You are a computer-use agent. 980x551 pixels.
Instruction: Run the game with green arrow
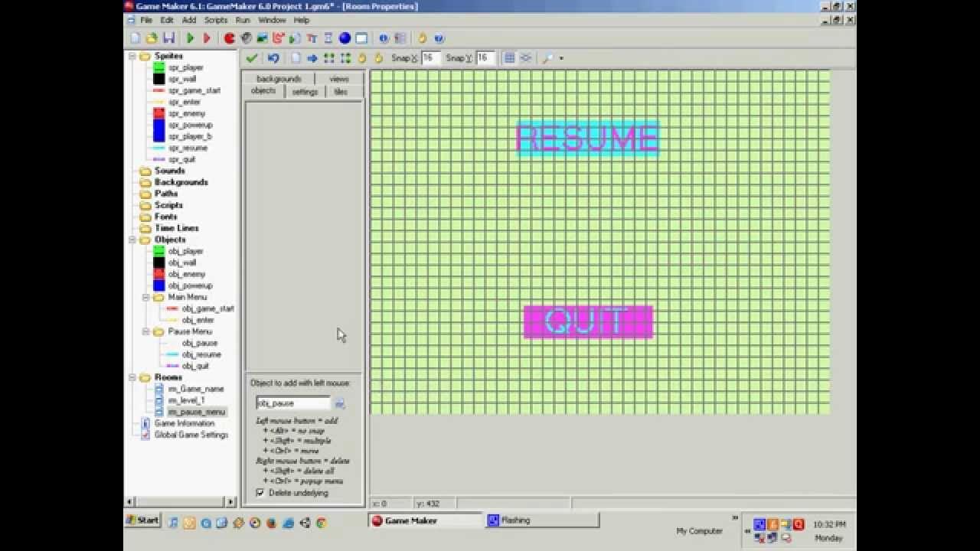pyautogui.click(x=190, y=38)
